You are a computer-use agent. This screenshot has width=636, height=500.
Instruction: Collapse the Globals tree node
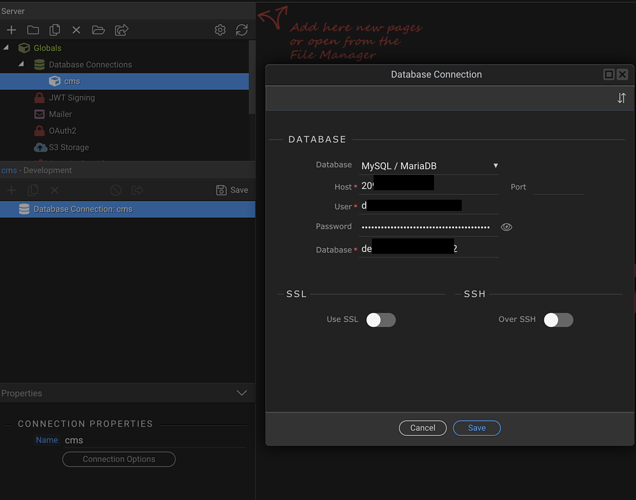(6, 47)
